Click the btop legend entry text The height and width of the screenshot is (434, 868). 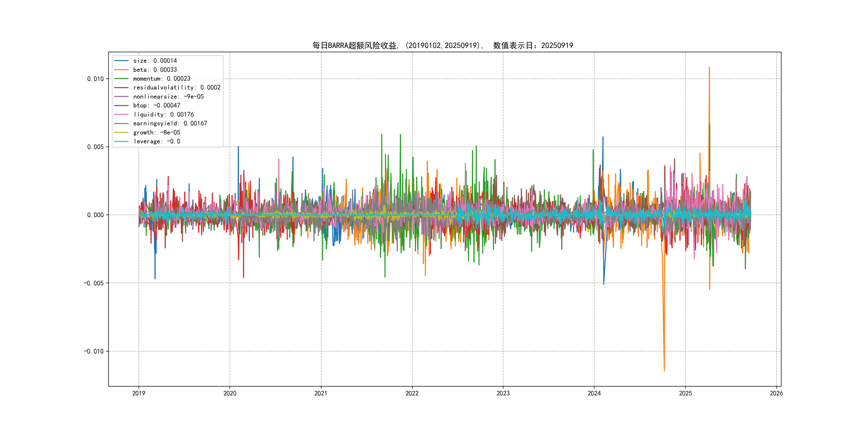click(156, 106)
